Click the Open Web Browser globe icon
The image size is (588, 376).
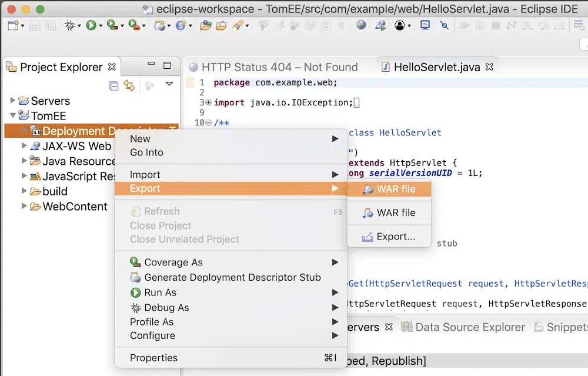coord(360,25)
